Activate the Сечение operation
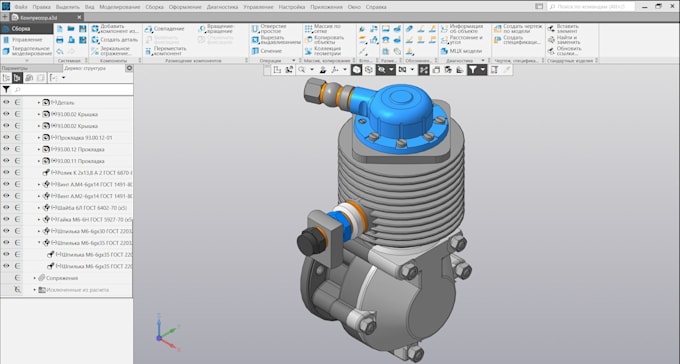 (267, 51)
